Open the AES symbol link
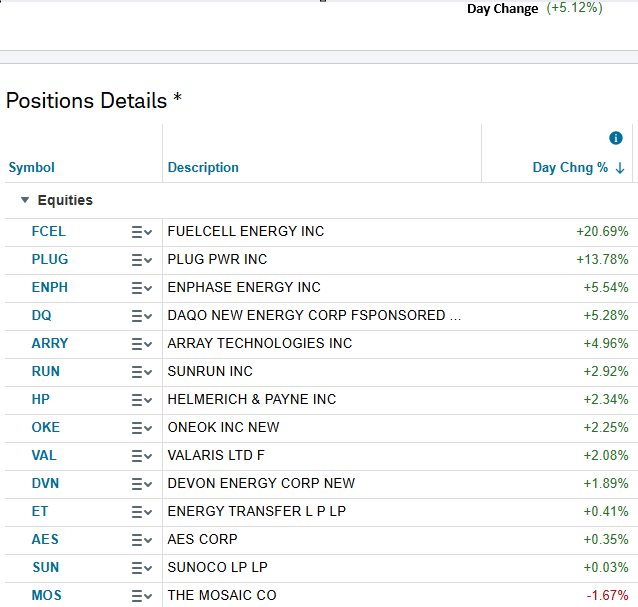 click(45, 539)
